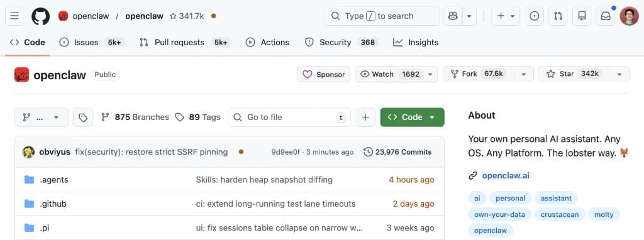The width and height of the screenshot is (644, 240).
Task: Open the add file plus button
Action: coord(365,117)
